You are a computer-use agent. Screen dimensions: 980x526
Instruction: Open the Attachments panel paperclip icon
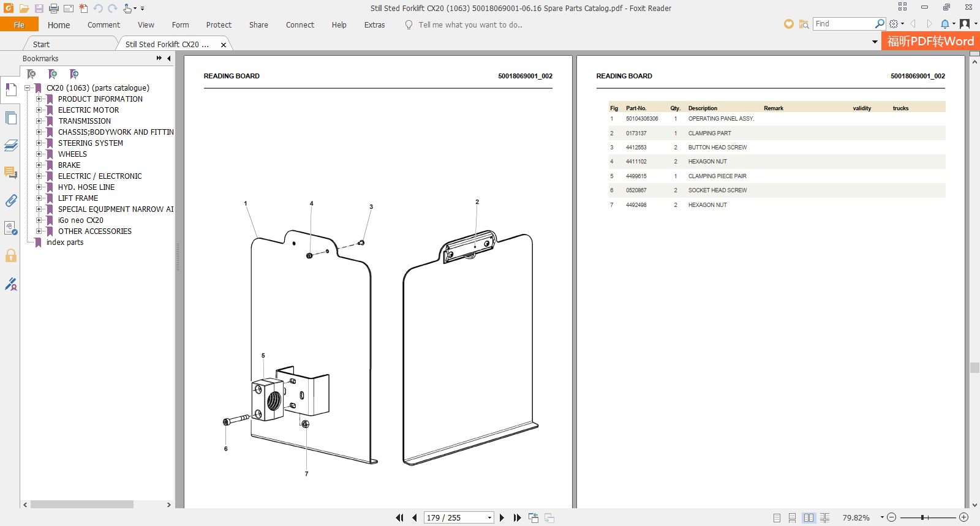[10, 201]
